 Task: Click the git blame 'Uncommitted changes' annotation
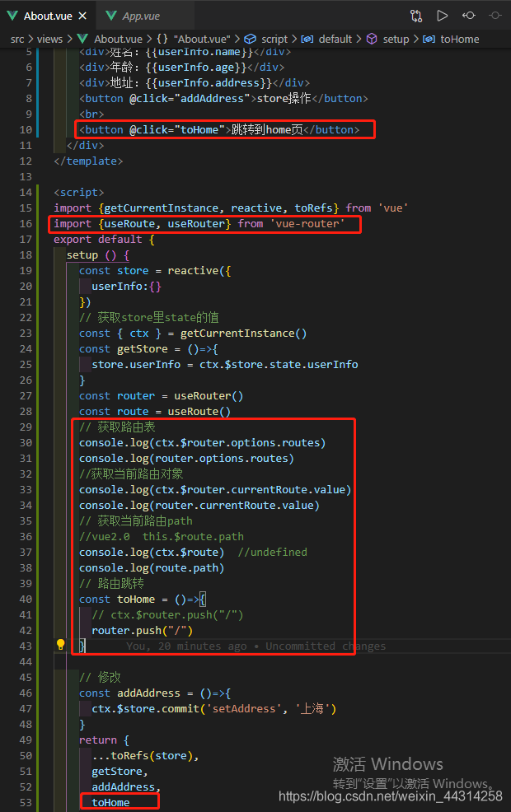click(326, 646)
